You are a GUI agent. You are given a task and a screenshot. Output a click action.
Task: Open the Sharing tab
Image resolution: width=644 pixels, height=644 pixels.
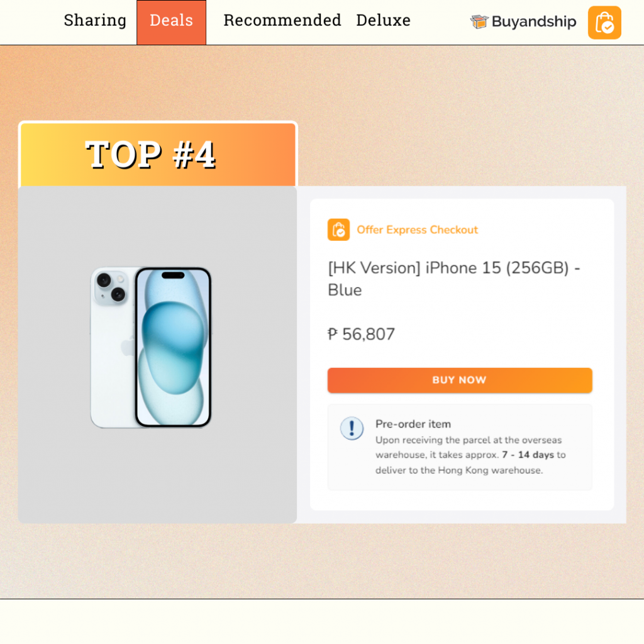tap(95, 20)
